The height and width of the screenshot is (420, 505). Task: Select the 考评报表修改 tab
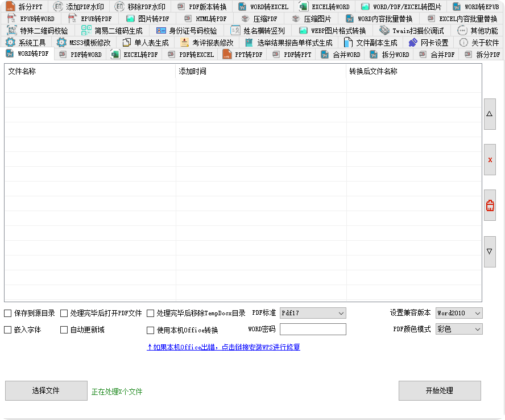click(x=207, y=43)
